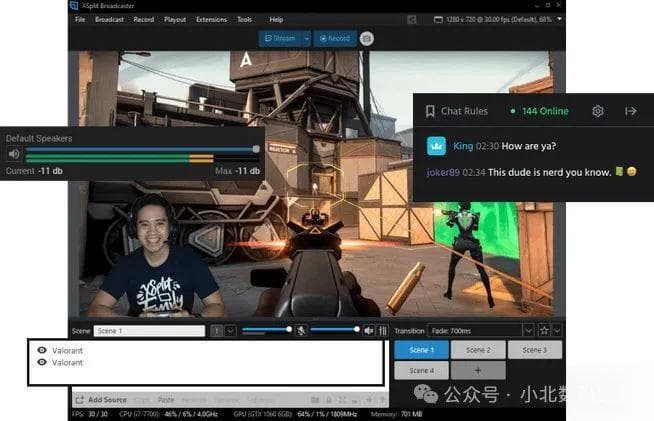Click the 144 Online indicator
This screenshot has width=654, height=421.
click(539, 111)
